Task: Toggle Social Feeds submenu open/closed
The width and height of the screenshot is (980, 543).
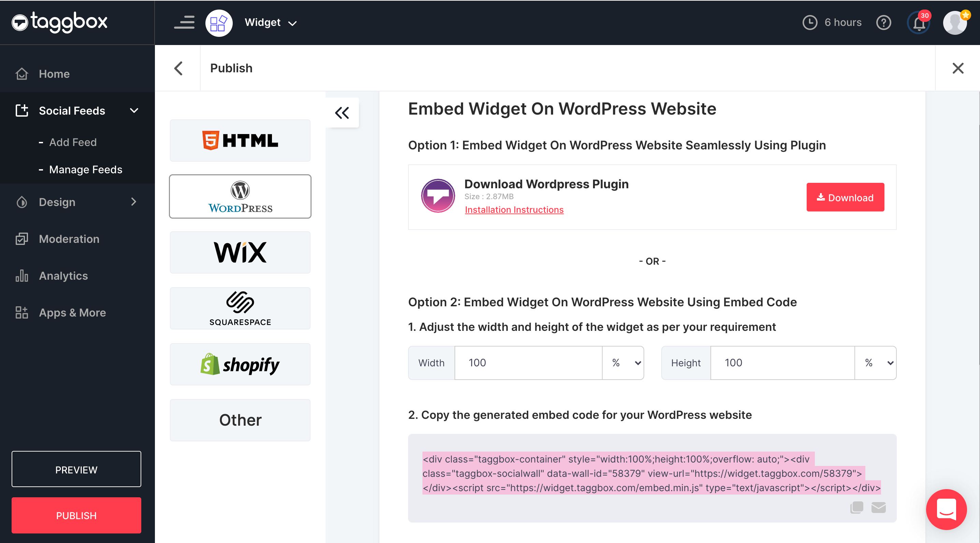Action: (x=134, y=110)
